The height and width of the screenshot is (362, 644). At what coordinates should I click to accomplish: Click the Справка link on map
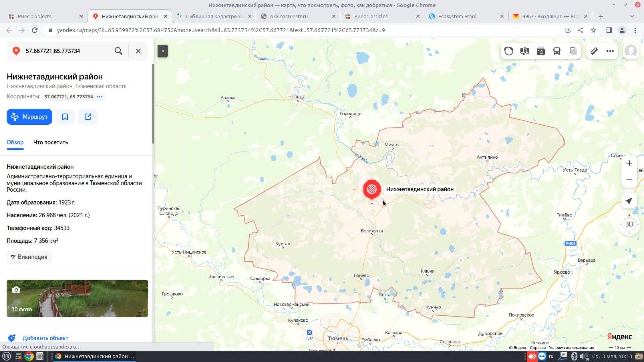click(x=538, y=348)
